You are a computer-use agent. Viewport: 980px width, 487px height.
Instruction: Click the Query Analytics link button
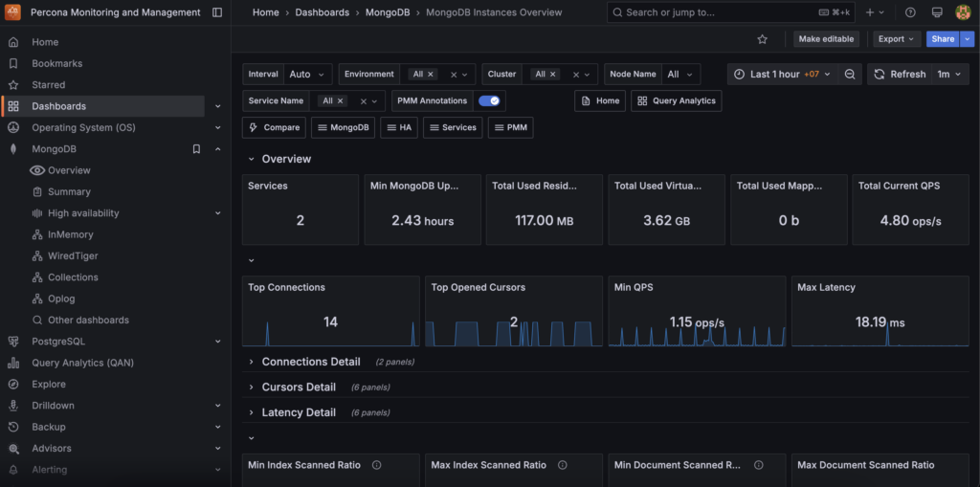(x=677, y=100)
